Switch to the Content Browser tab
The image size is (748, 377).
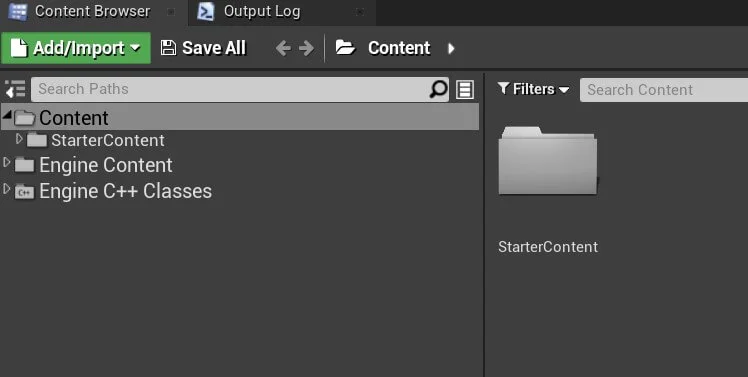93,12
